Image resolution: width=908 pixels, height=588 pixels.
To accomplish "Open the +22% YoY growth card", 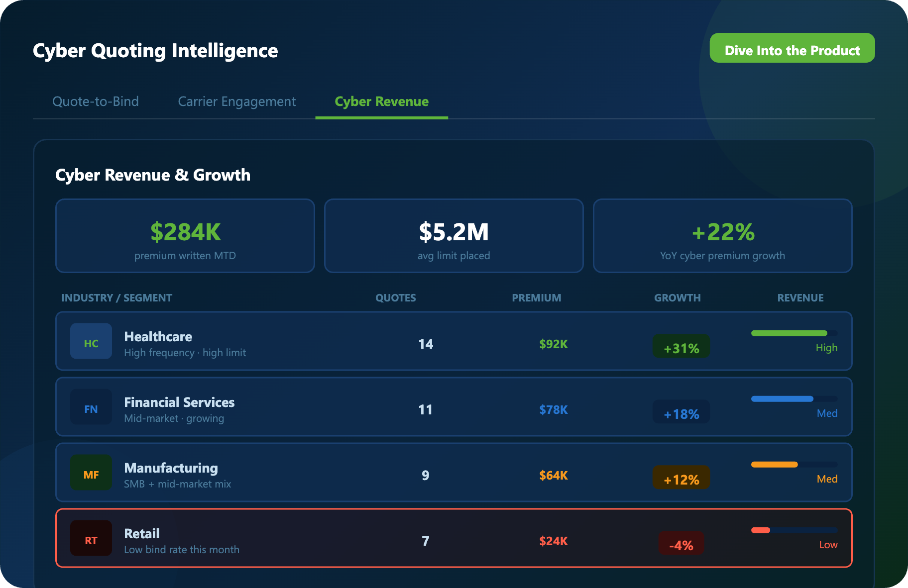I will coord(722,236).
